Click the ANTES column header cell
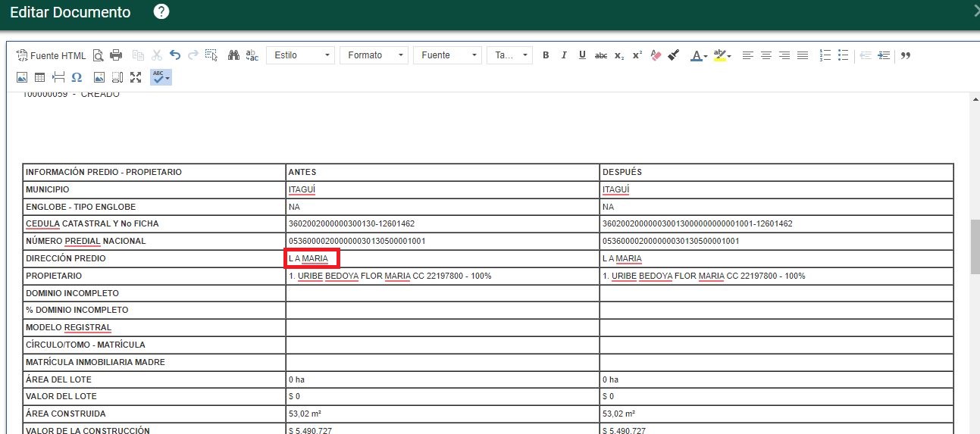The height and width of the screenshot is (434, 980). point(443,172)
